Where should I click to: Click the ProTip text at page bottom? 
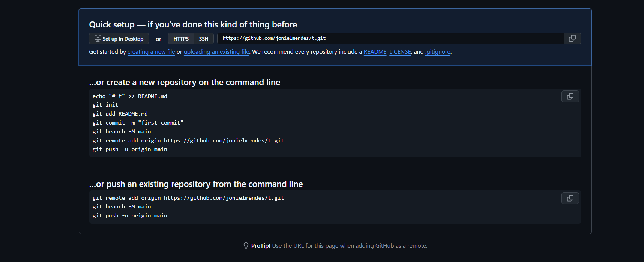pos(261,245)
